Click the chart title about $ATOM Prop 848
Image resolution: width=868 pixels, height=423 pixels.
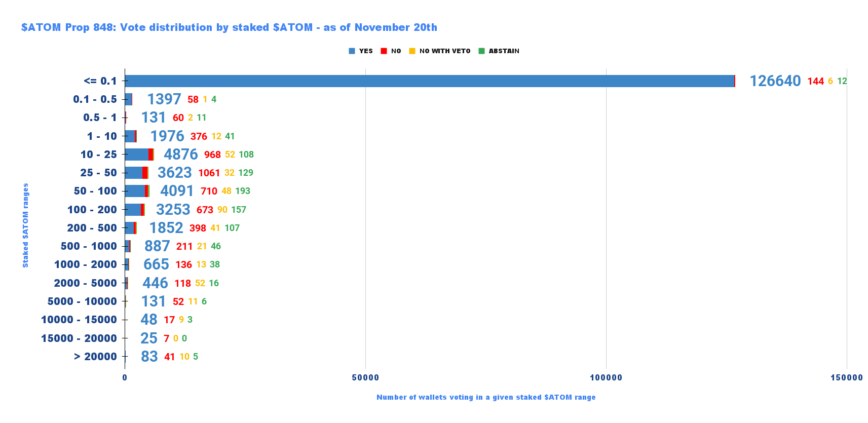coord(229,27)
